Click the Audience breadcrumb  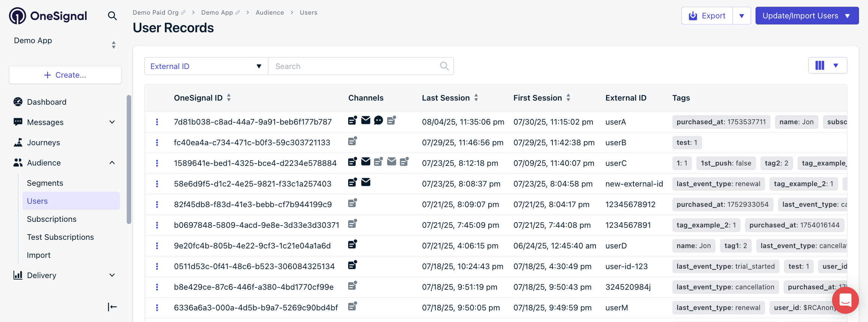coord(270,12)
